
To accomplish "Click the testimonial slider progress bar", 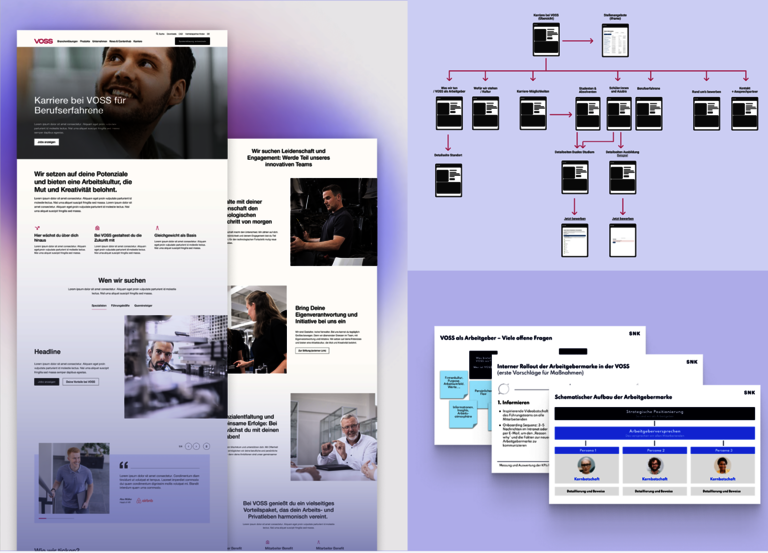I will 56,518.
